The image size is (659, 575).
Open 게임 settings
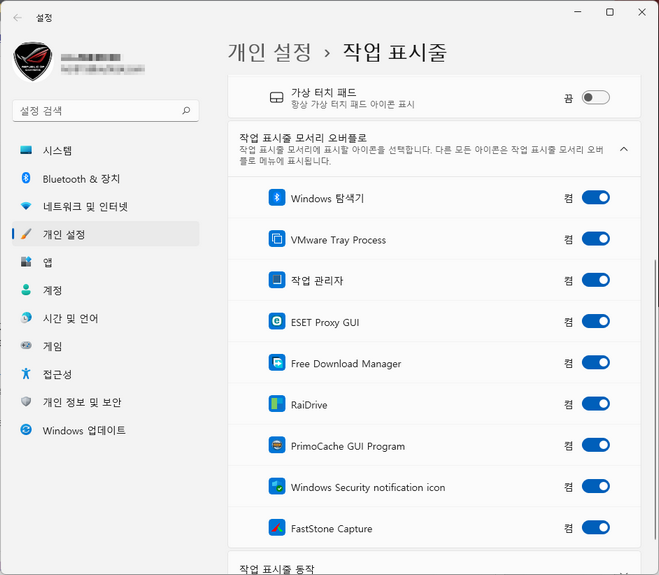tap(105, 346)
